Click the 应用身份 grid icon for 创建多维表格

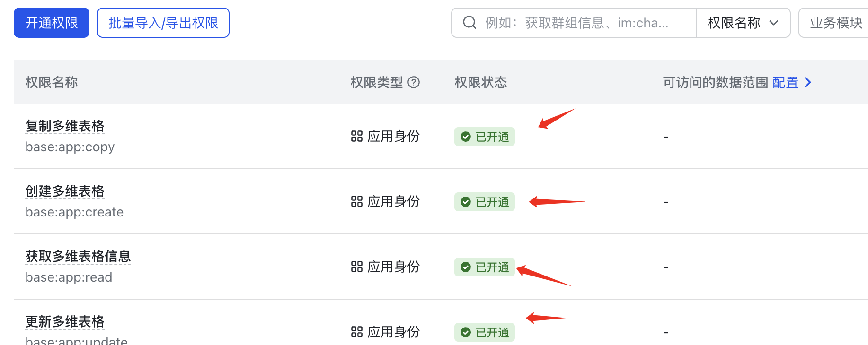[x=356, y=202]
